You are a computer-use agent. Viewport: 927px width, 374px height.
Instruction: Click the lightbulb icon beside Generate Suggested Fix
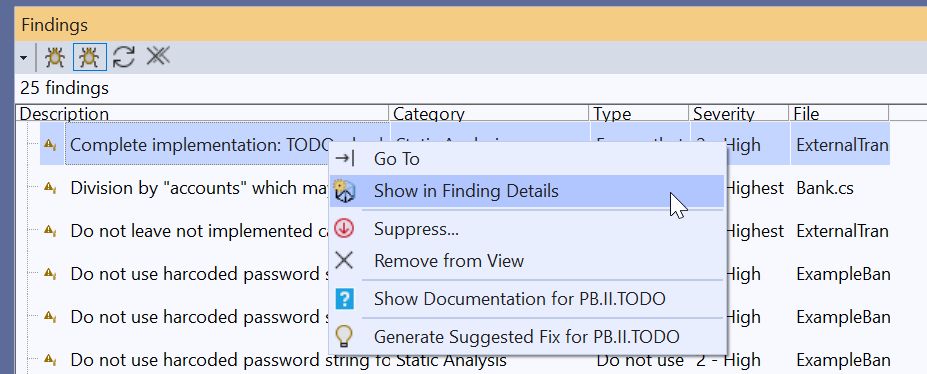[x=344, y=336]
